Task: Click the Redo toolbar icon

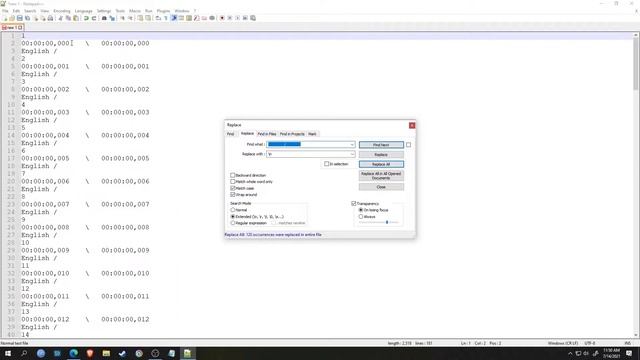Action: coord(94,18)
